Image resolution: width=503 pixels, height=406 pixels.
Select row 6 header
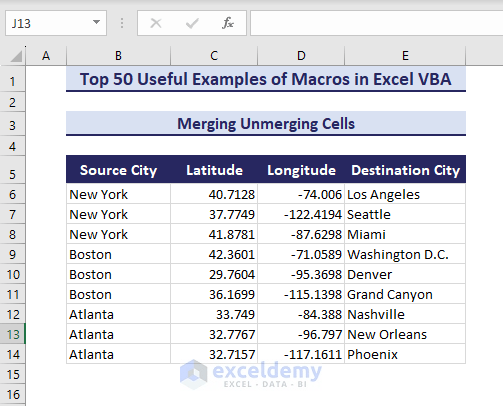13,194
